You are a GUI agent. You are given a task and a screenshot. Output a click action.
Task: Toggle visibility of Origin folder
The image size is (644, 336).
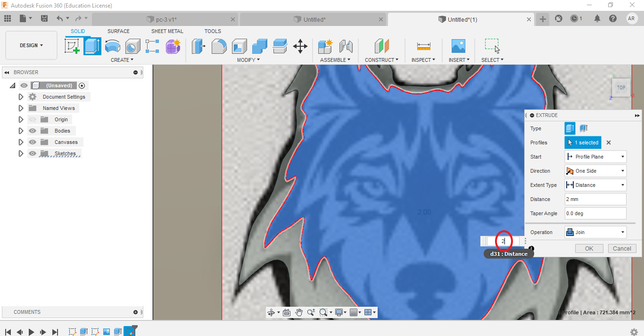point(33,119)
